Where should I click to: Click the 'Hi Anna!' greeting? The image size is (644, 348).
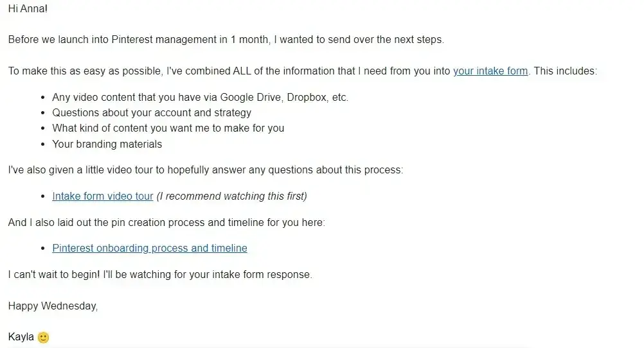(28, 10)
